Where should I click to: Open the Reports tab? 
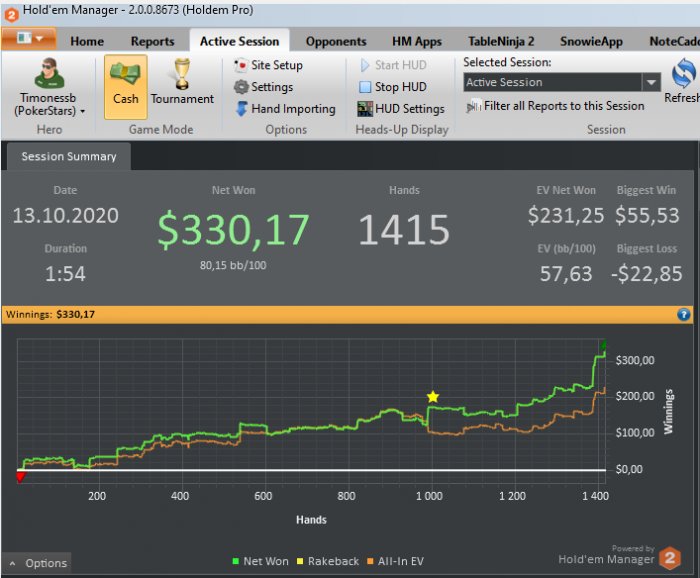point(152,41)
